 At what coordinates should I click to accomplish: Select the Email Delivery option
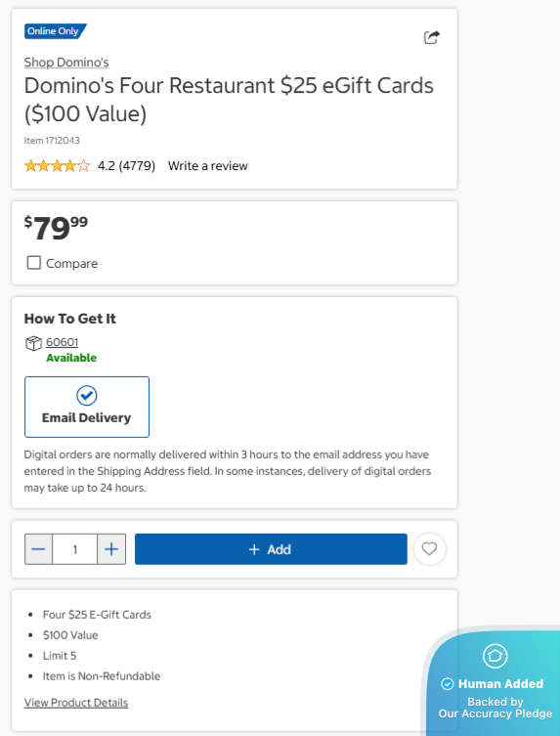[87, 407]
